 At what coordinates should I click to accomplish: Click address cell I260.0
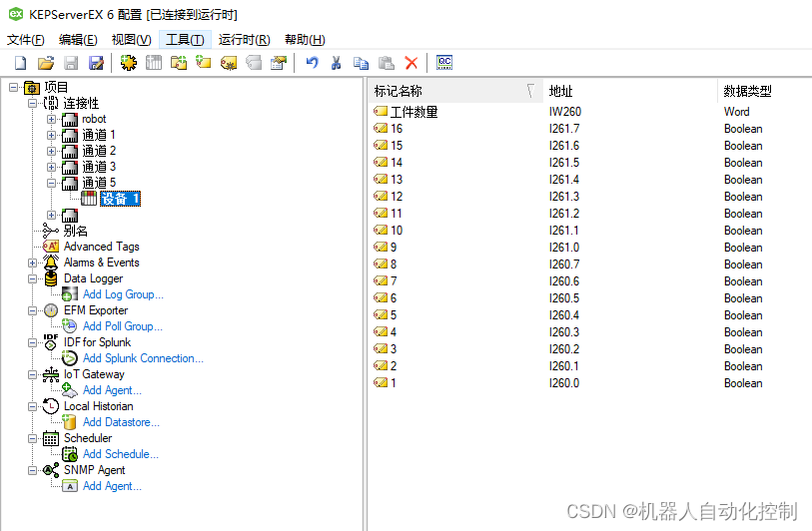click(564, 383)
